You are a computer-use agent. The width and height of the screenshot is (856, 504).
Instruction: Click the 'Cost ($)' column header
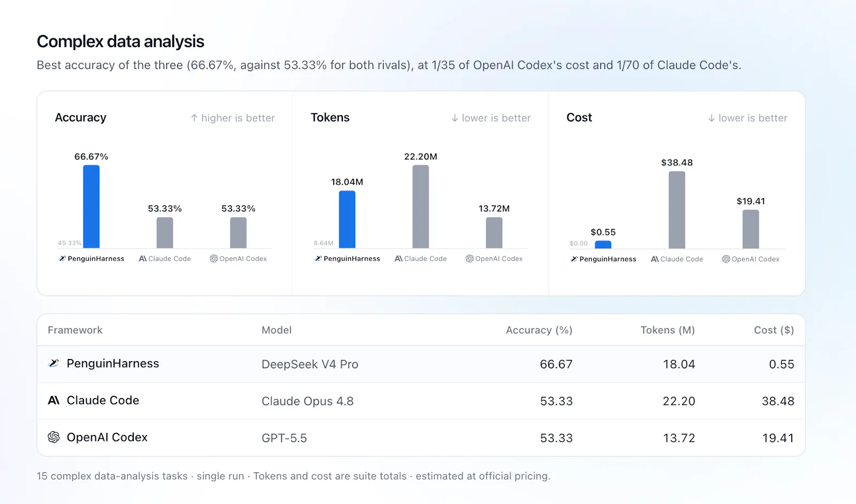(774, 330)
